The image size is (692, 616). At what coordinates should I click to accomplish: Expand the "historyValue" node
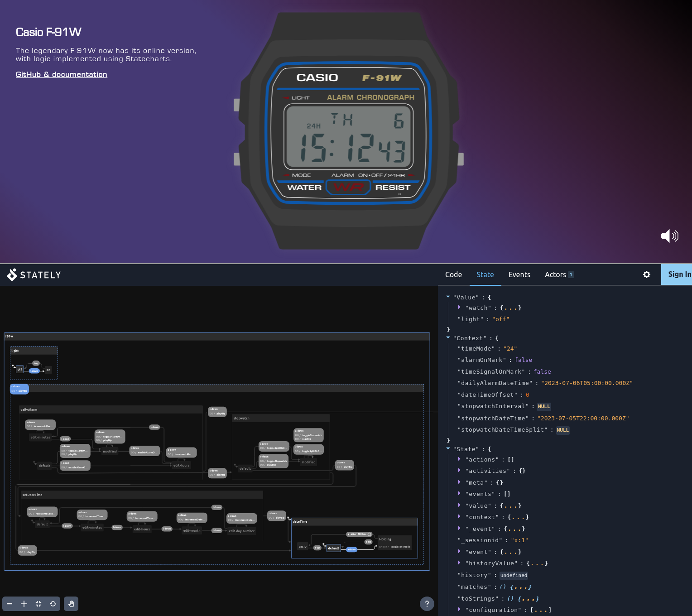pyautogui.click(x=459, y=563)
